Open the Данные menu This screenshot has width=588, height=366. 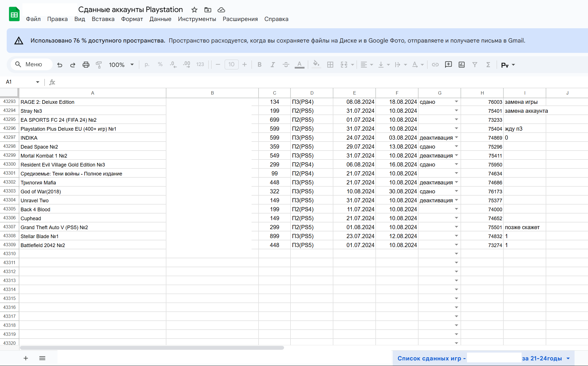pos(160,19)
